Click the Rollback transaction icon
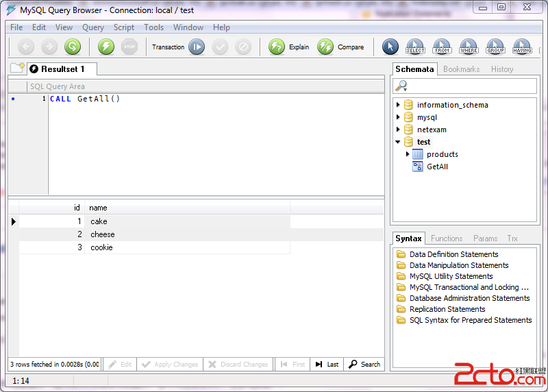Viewport: 548px width, 392px height. pyautogui.click(x=243, y=47)
